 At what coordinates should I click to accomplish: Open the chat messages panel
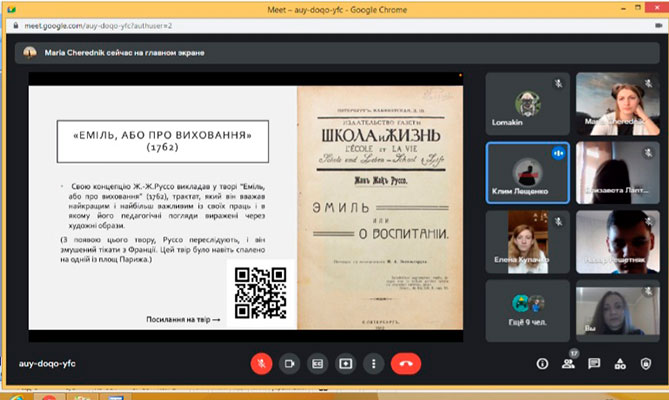594,363
